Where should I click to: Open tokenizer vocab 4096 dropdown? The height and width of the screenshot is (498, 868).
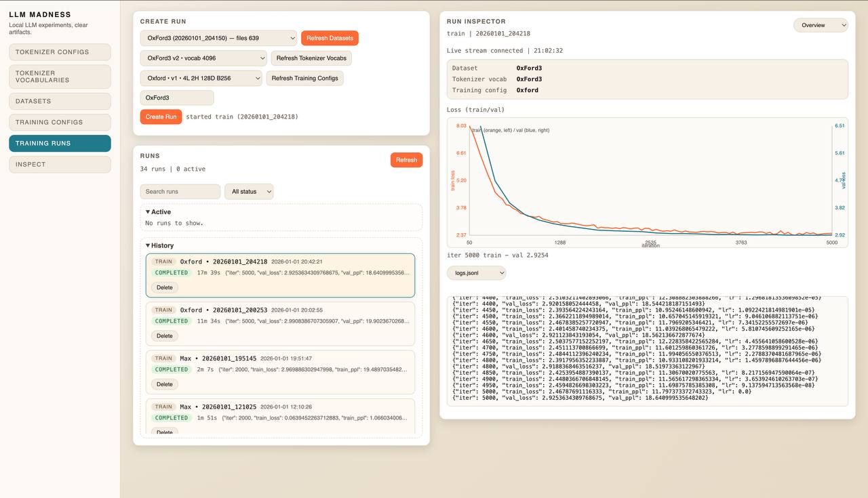pos(203,58)
